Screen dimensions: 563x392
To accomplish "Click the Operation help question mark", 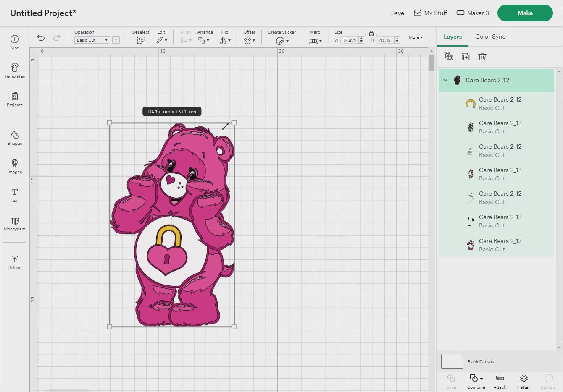I will pyautogui.click(x=116, y=40).
